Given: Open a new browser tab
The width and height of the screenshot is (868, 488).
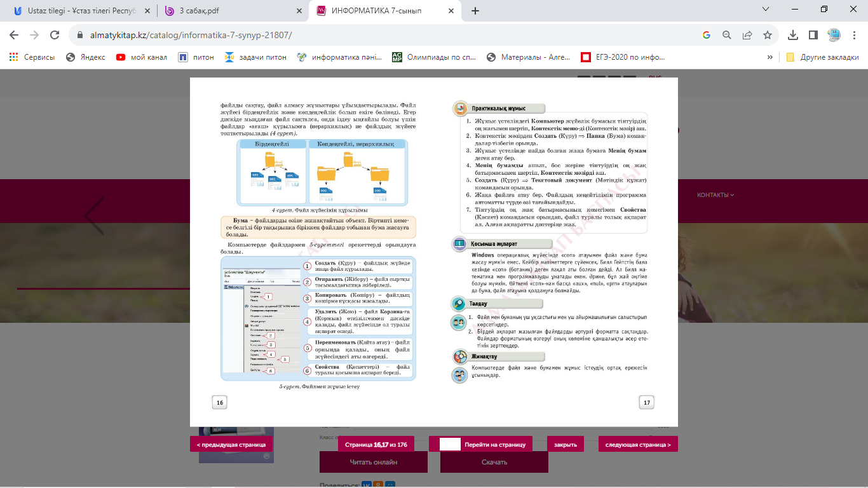Looking at the screenshot, I should [475, 11].
